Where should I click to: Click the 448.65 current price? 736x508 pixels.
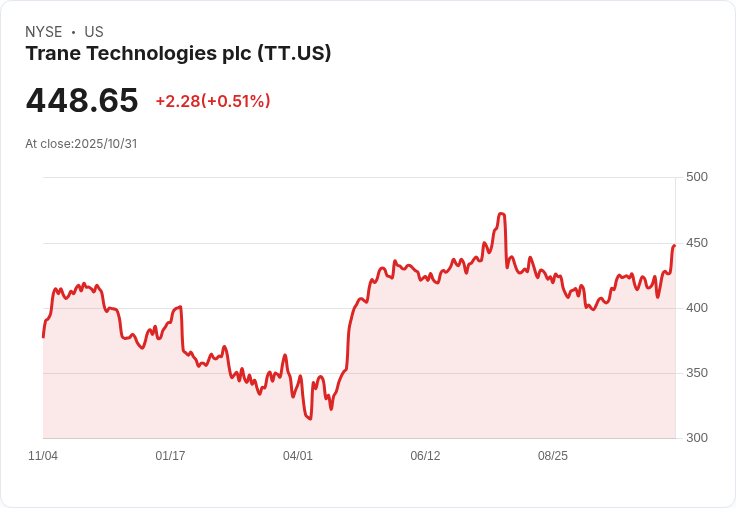[82, 100]
